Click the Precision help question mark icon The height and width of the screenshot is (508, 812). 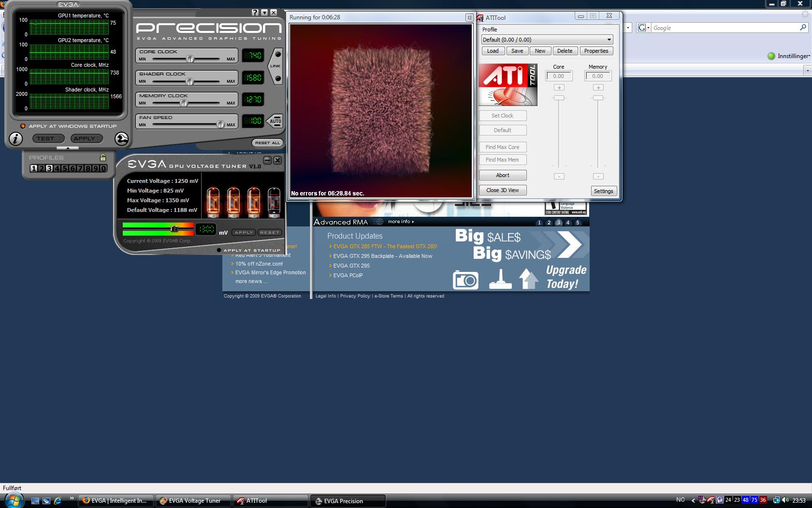[x=256, y=13]
